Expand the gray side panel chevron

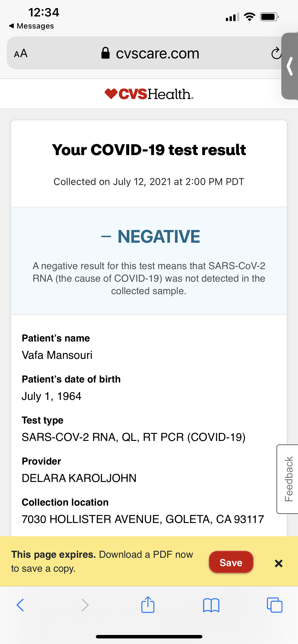point(290,66)
